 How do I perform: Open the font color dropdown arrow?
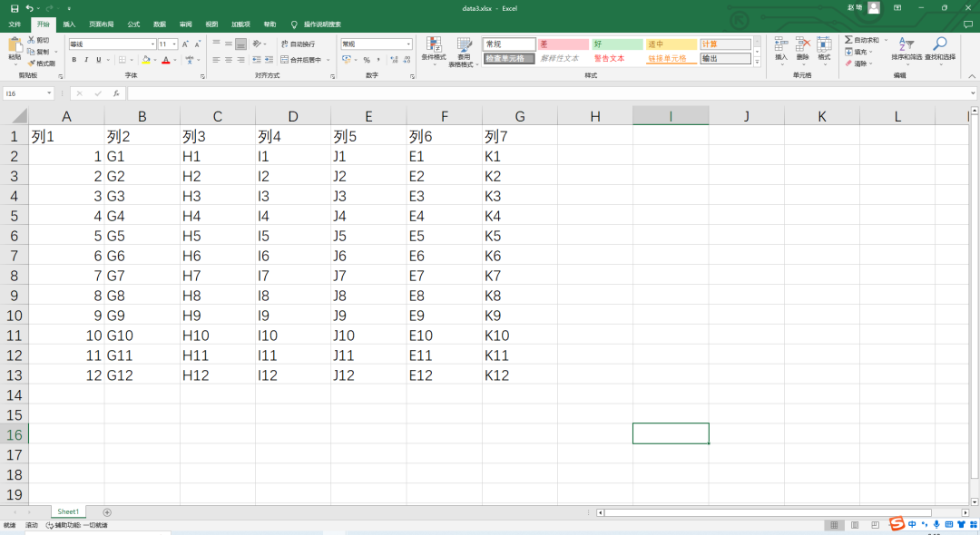(x=175, y=60)
